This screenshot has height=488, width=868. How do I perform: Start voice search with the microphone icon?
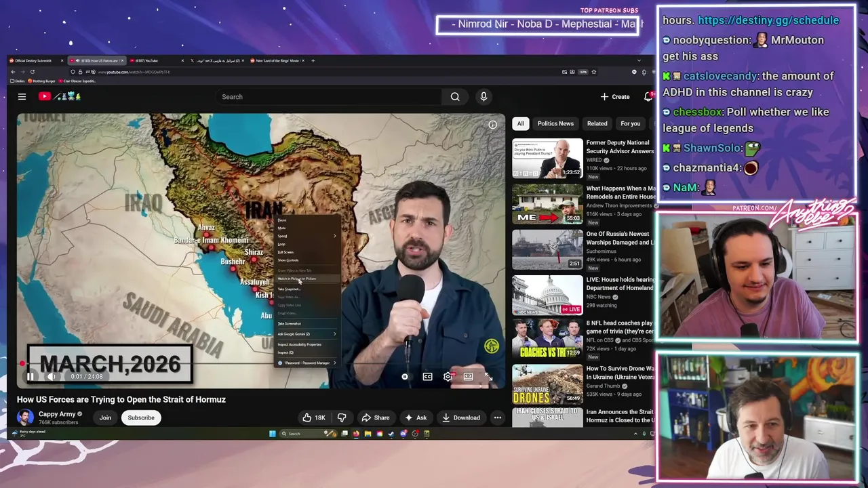[x=484, y=97]
